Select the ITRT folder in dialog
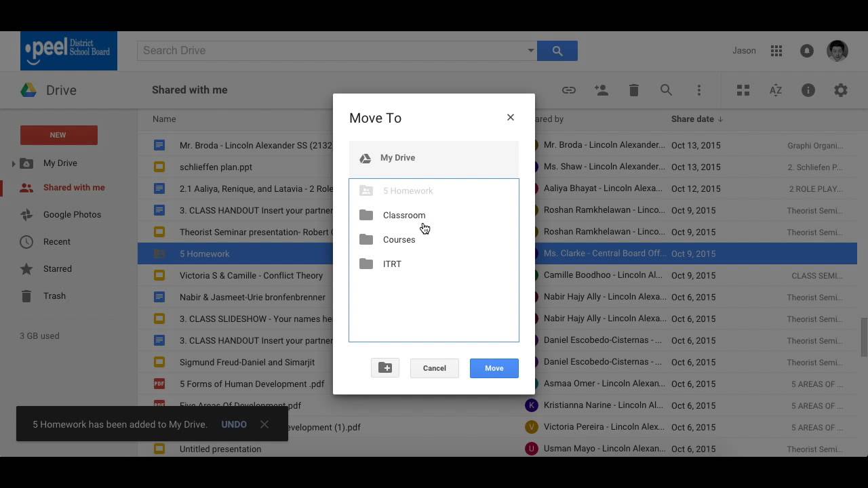Viewport: 868px width, 488px height. pyautogui.click(x=434, y=264)
